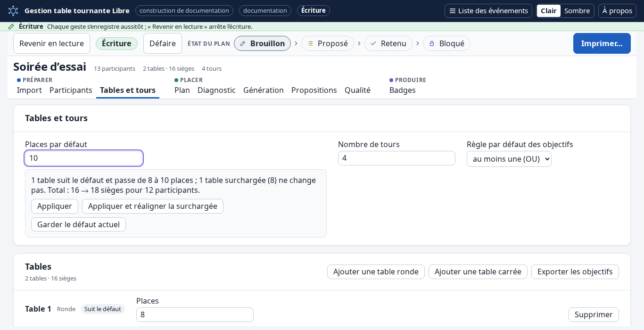Viewport: 644px width, 330px height.
Task: Click Garder le défaut actuel
Action: click(78, 224)
